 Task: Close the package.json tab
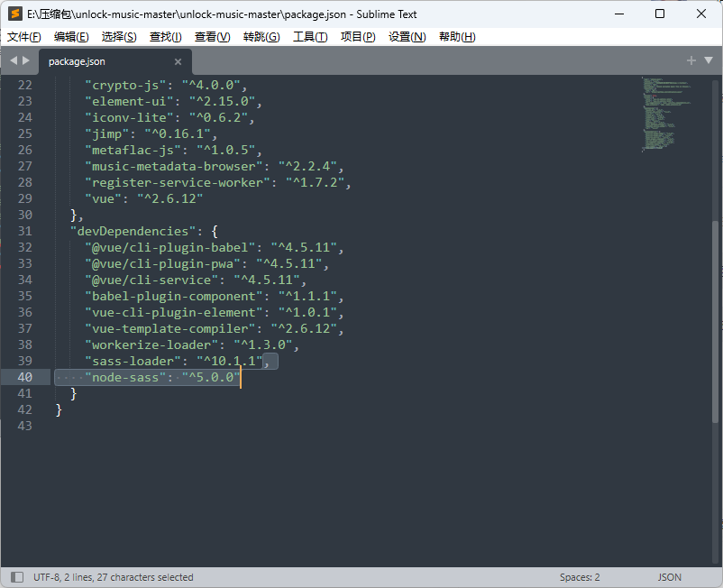click(x=178, y=61)
